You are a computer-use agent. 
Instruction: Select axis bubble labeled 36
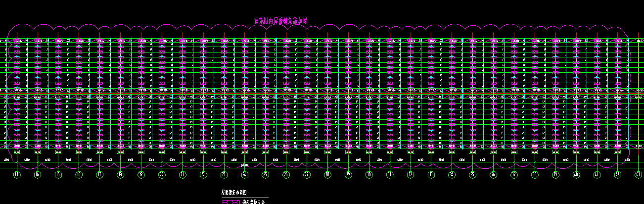(493, 174)
